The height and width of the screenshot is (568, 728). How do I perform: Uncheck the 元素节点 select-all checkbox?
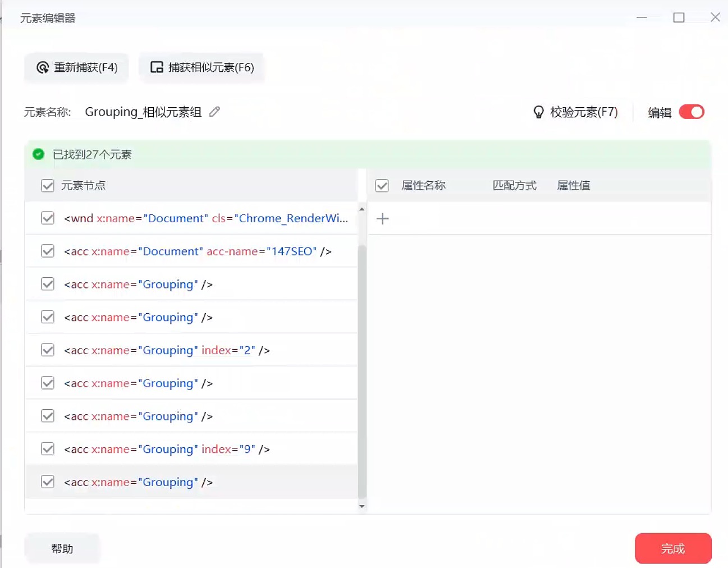(48, 186)
